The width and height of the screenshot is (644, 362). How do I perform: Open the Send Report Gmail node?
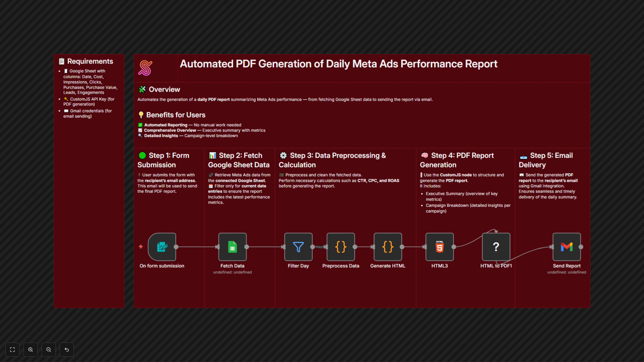click(567, 247)
